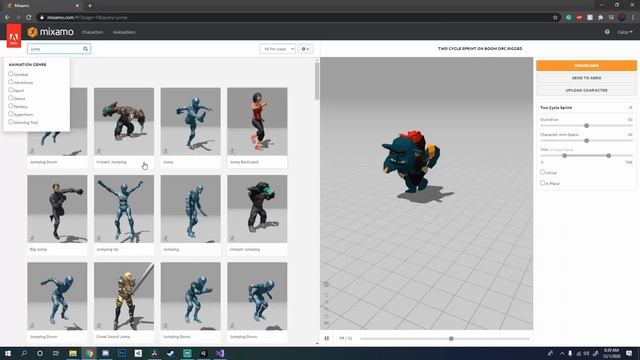Click the orc character in 3D viewport
640x360 pixels.
pos(411,161)
